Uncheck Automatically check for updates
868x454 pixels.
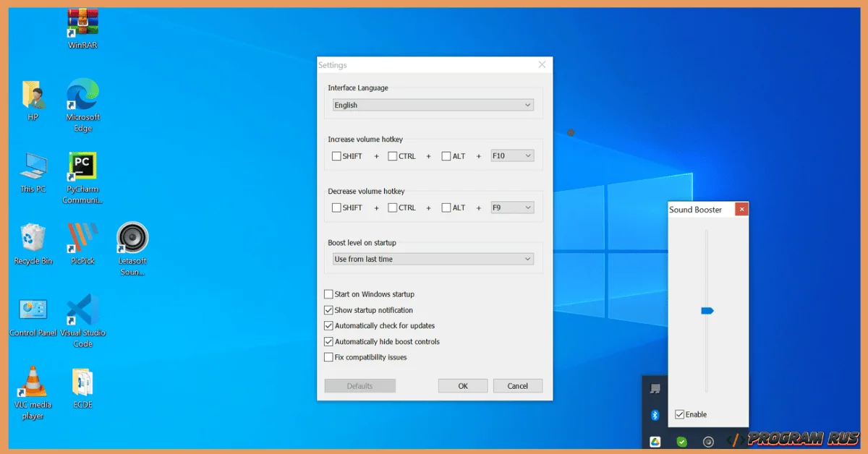329,326
